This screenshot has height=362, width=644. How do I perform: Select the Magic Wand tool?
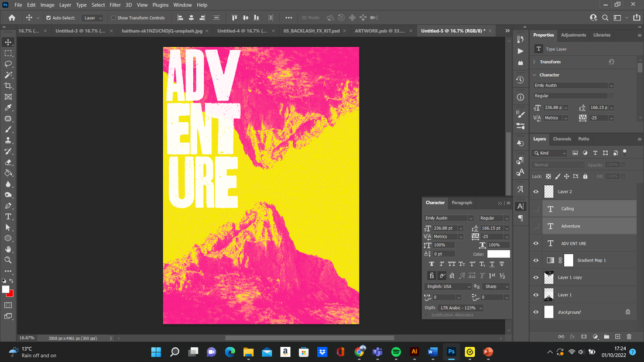(x=8, y=75)
